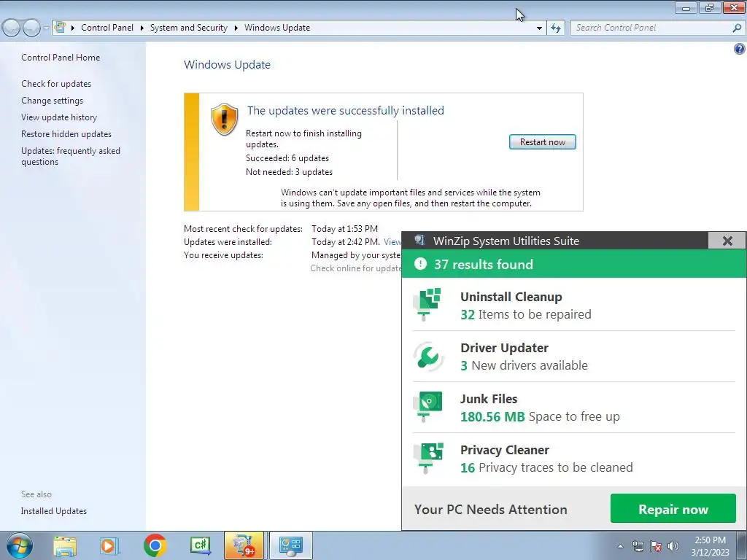Click '32 Items to be repaired' text

coord(525,314)
